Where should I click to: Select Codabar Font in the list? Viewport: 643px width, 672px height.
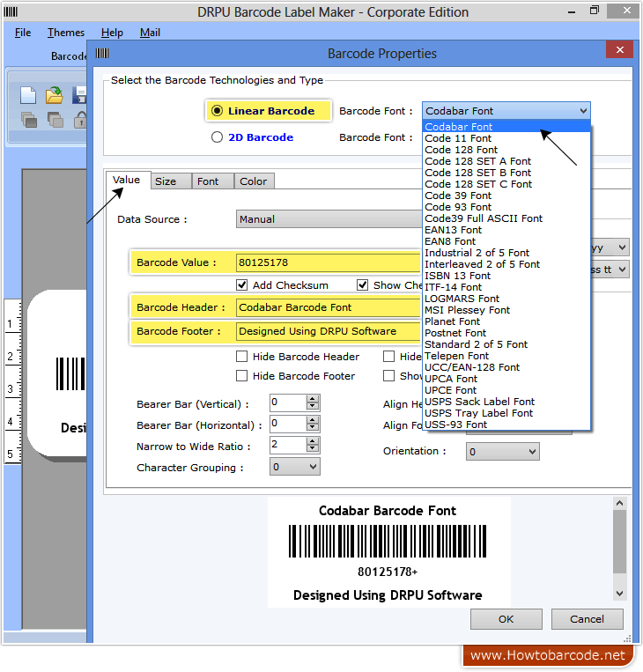pos(506,127)
